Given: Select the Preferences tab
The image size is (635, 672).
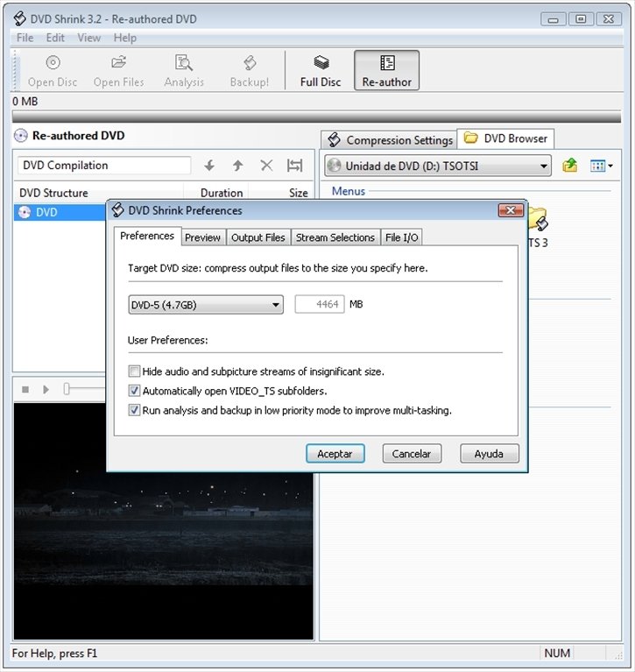Looking at the screenshot, I should [147, 236].
